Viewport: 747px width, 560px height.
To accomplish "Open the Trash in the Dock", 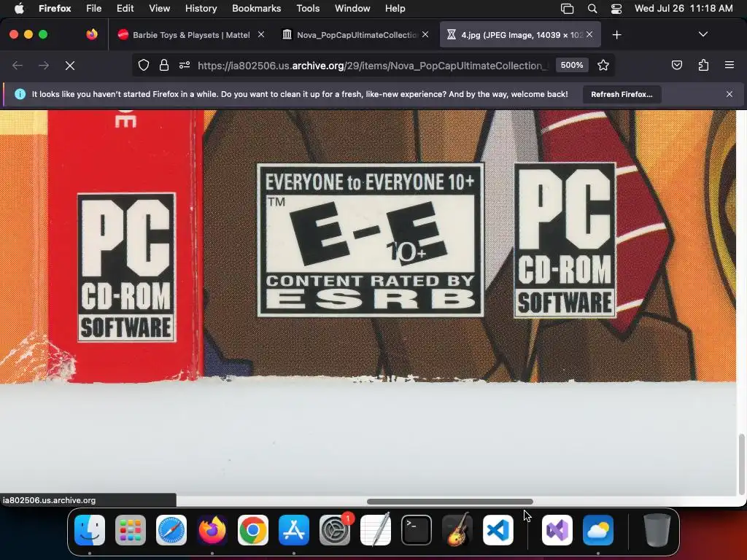I will pos(657,530).
